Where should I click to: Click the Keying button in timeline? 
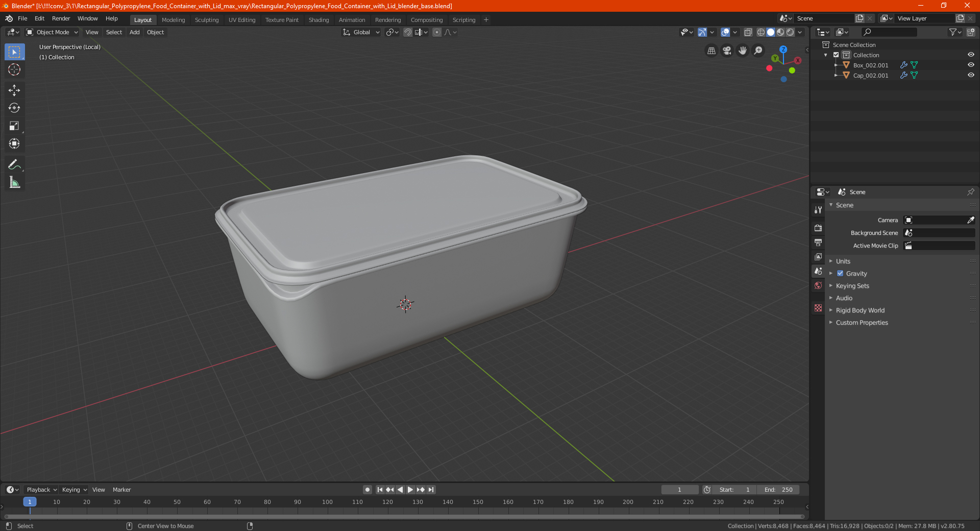click(74, 490)
